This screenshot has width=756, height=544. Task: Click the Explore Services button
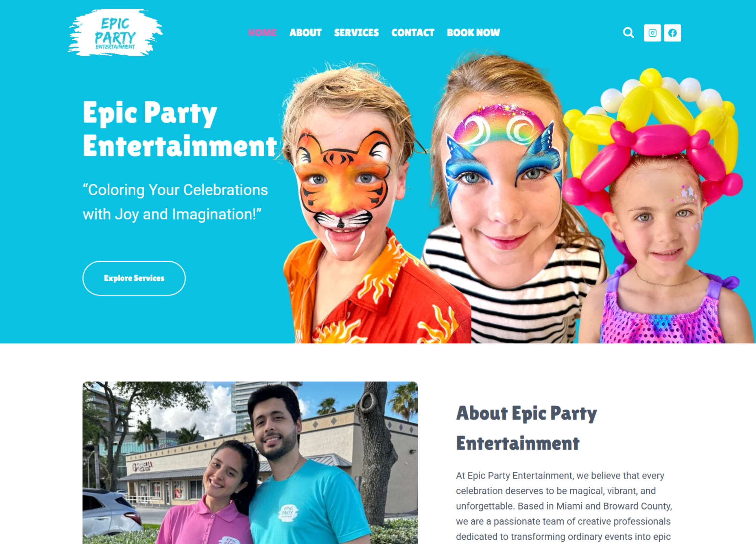pyautogui.click(x=134, y=278)
